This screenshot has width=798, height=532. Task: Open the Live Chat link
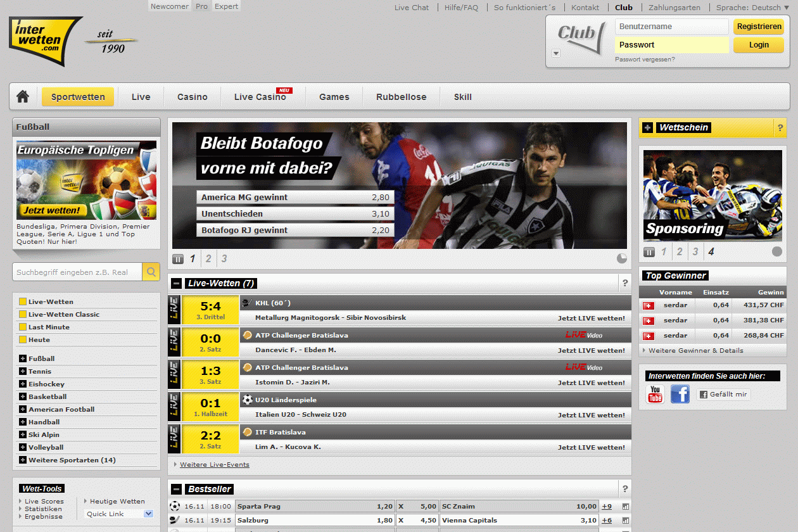click(412, 8)
